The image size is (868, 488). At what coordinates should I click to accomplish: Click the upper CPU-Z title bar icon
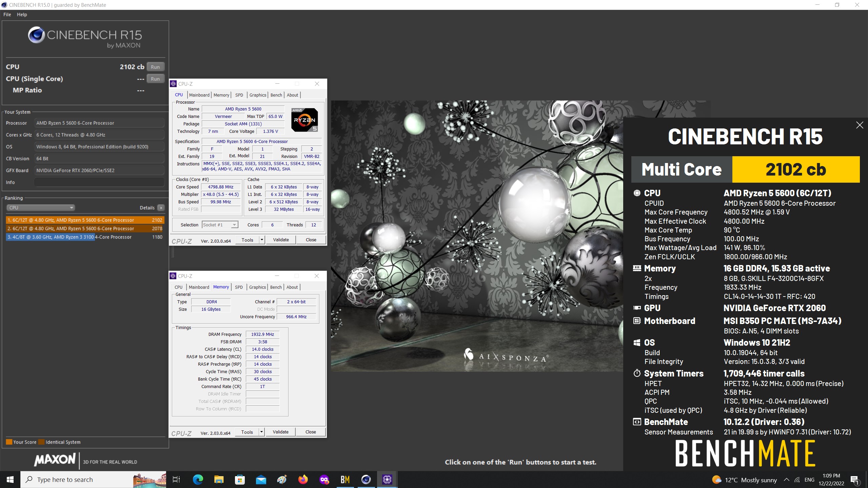pyautogui.click(x=173, y=84)
